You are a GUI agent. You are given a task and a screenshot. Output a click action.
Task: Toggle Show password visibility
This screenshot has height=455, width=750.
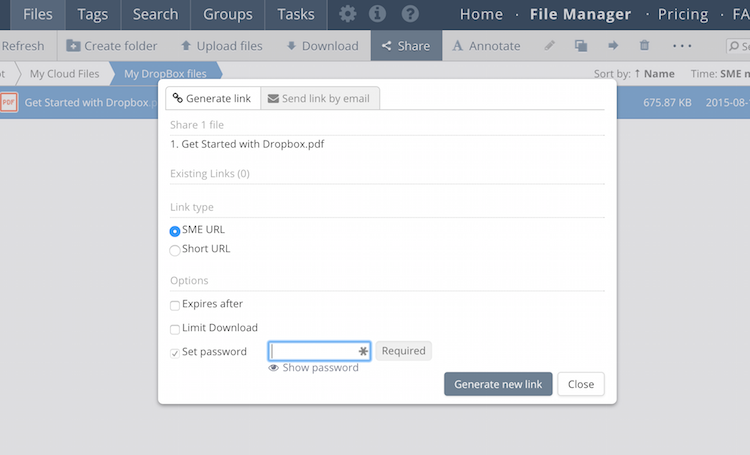coord(313,368)
